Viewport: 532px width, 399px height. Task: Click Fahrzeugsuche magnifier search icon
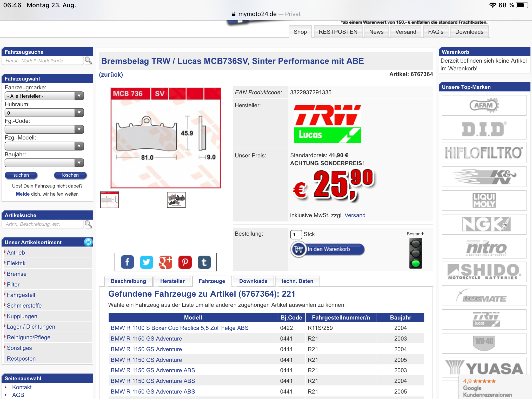click(88, 61)
